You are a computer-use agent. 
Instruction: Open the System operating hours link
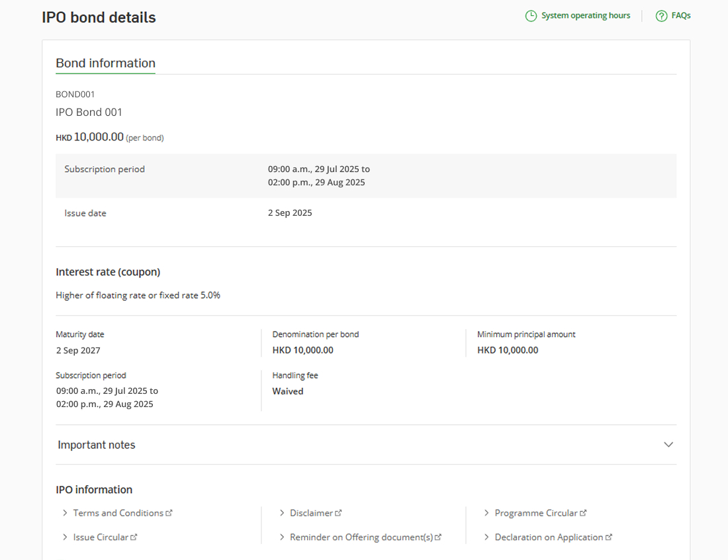(585, 16)
